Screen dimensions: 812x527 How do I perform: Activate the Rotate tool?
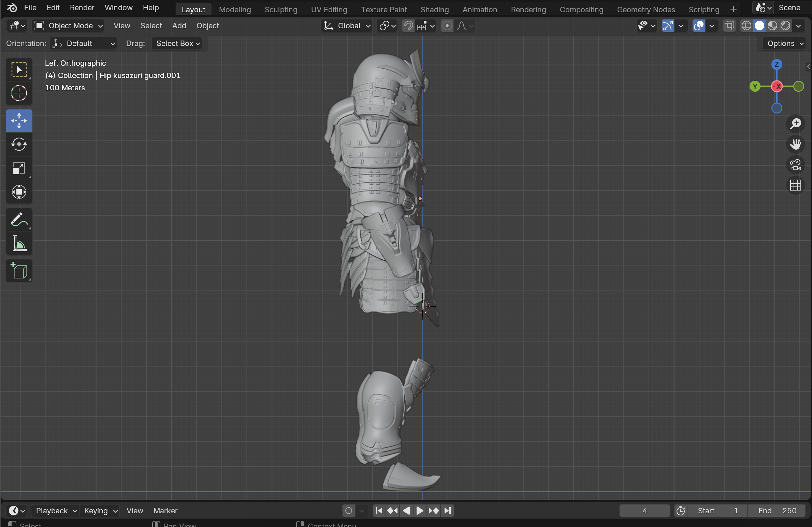coord(19,144)
